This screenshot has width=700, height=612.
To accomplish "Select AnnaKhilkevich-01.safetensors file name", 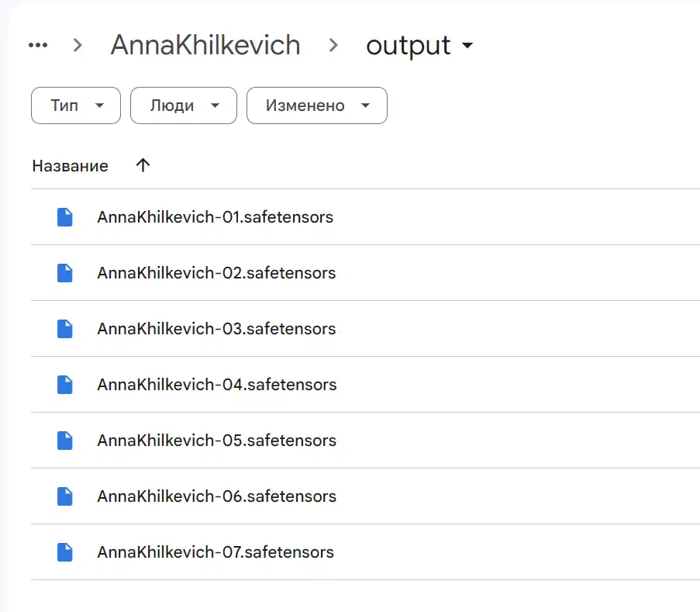I will pos(216,217).
